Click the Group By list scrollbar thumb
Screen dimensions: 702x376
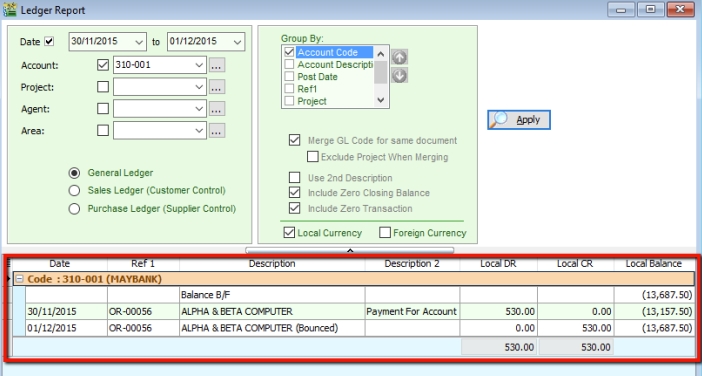(381, 73)
